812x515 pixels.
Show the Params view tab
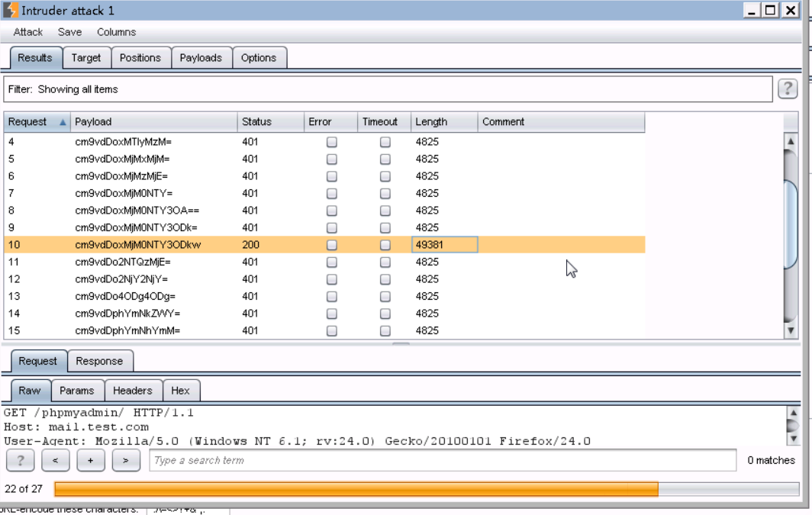coord(77,391)
